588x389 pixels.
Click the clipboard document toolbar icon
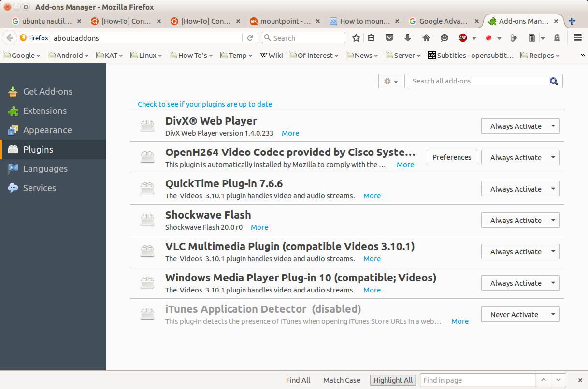pyautogui.click(x=532, y=38)
